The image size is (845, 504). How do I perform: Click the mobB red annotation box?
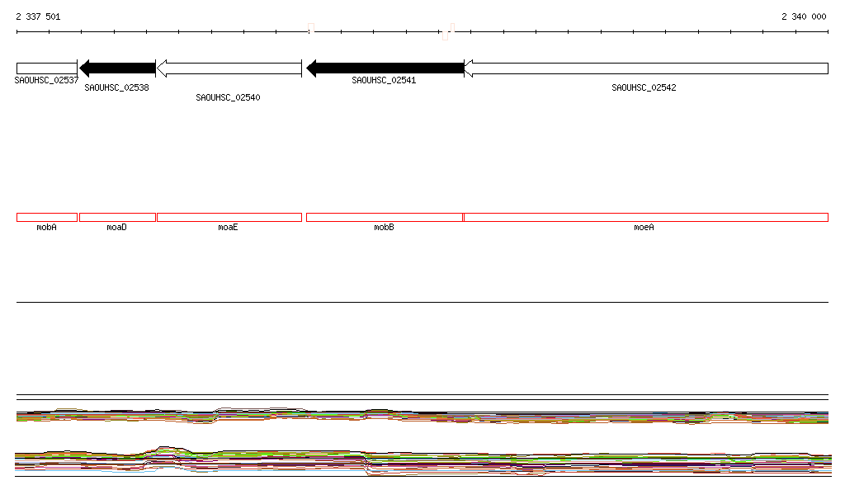pos(385,218)
